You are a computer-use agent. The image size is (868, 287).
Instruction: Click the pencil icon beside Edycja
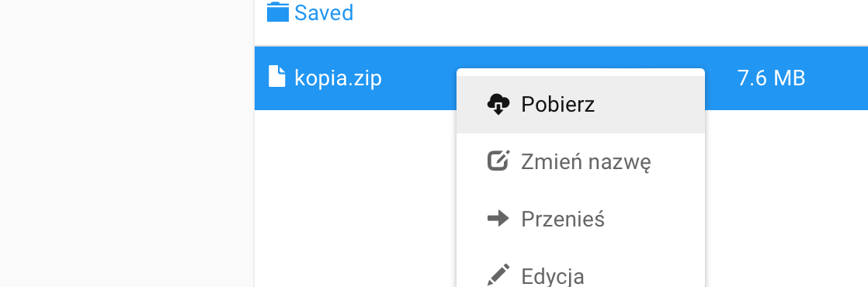point(498,275)
